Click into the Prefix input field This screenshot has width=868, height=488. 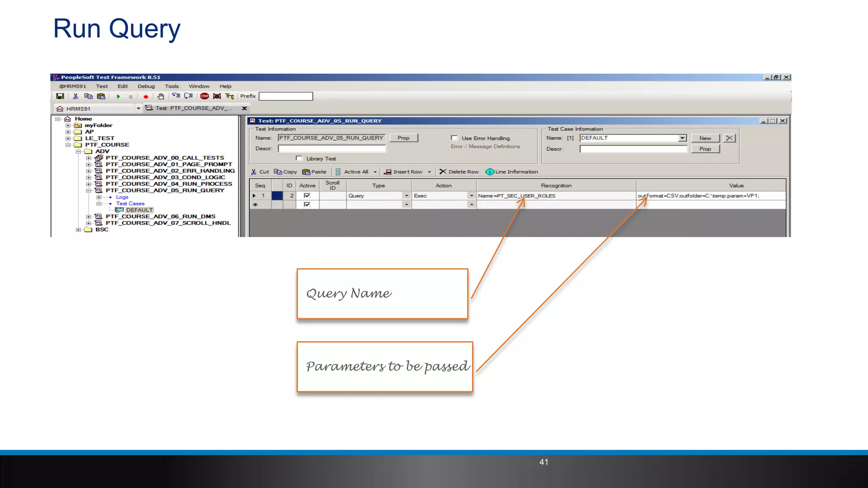286,96
